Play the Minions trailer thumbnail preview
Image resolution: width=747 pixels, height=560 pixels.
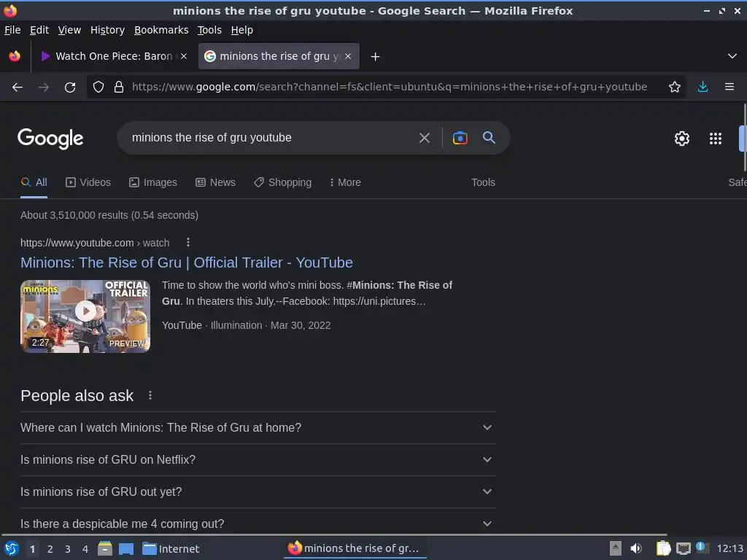[x=85, y=316]
